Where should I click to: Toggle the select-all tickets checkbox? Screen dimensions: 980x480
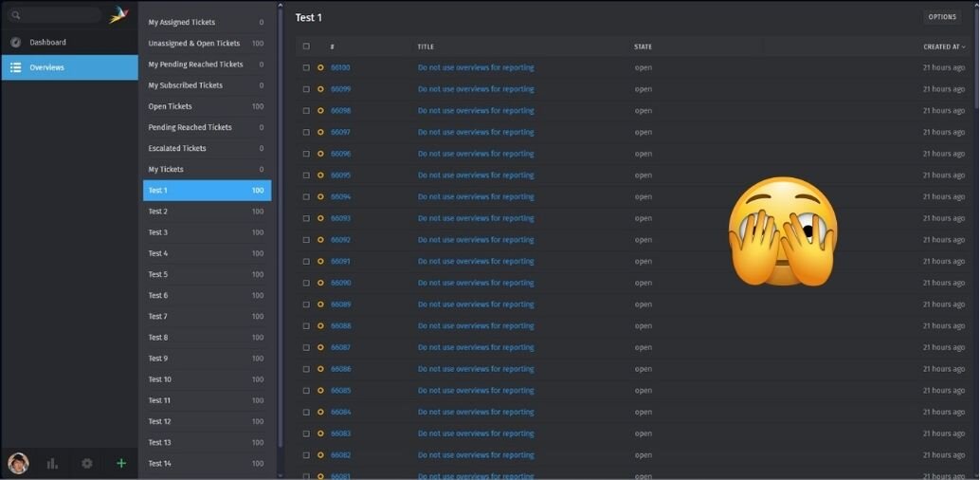[x=306, y=46]
